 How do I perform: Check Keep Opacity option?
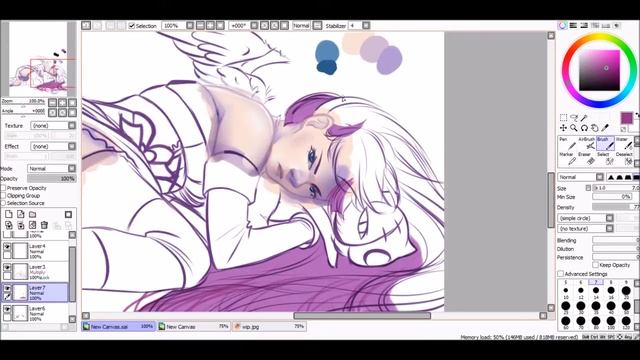(596, 265)
